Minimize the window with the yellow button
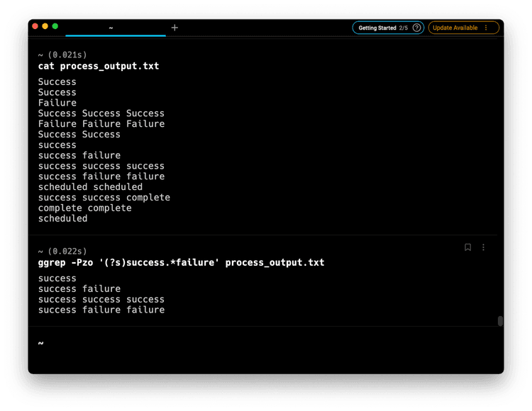 45,26
